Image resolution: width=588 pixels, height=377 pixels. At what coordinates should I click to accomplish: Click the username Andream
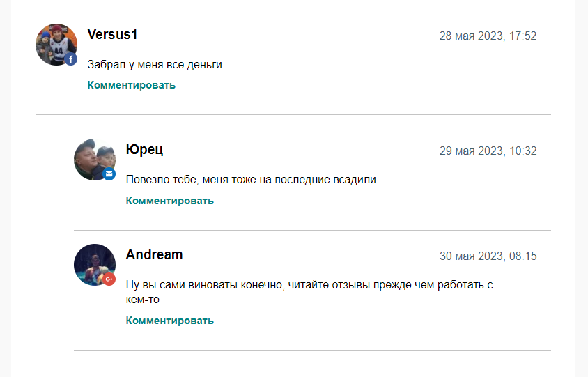coord(154,255)
